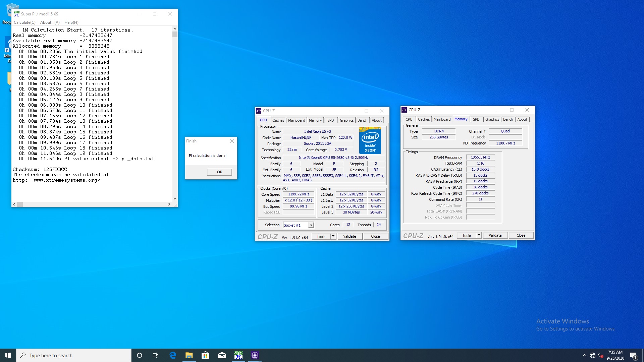Image resolution: width=644 pixels, height=362 pixels.
Task: Click the Tools button in right CPU-Z
Action: click(x=466, y=235)
